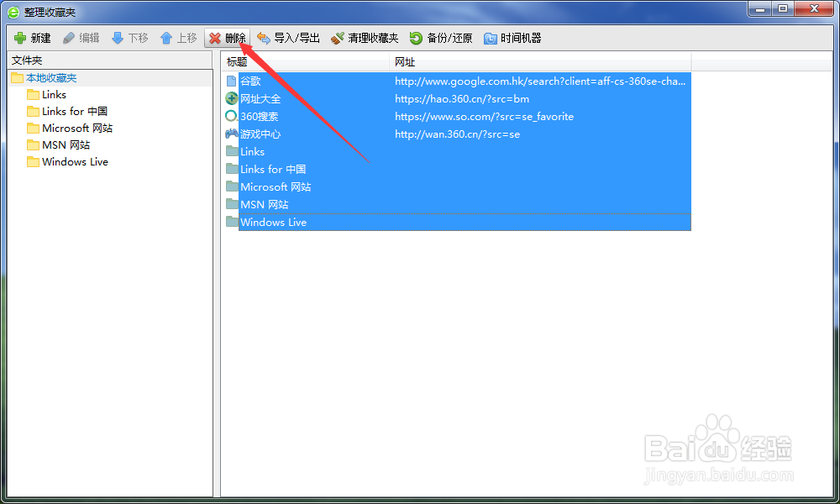Sort by the 标题 column header

[x=237, y=62]
